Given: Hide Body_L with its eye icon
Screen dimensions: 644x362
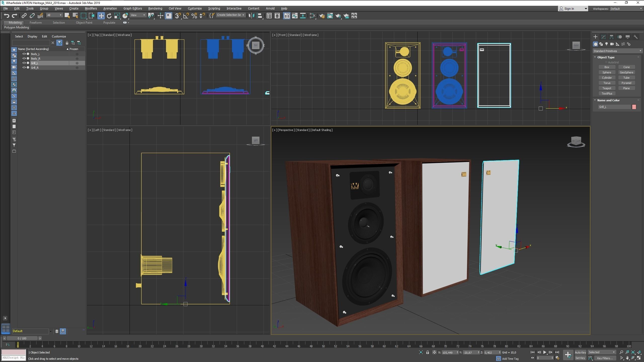Looking at the screenshot, I should coord(24,54).
